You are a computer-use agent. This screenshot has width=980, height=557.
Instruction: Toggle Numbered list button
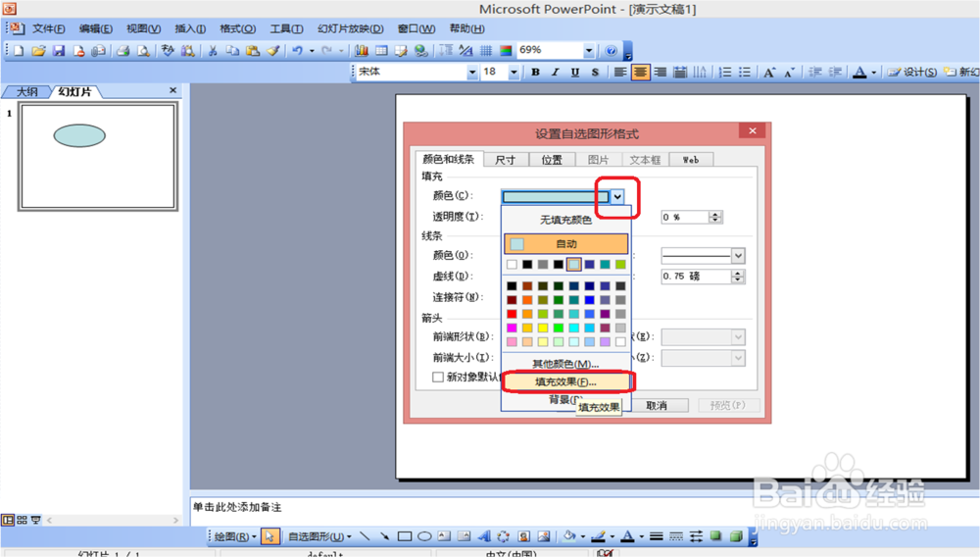tap(725, 73)
